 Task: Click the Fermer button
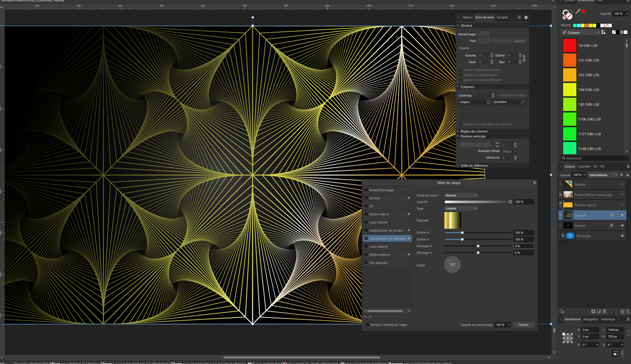tap(523, 325)
